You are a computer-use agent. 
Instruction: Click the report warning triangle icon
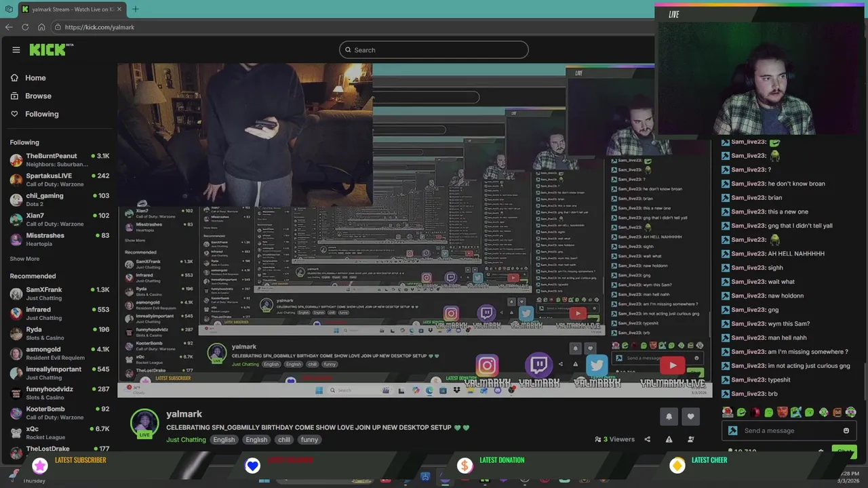pyautogui.click(x=669, y=439)
